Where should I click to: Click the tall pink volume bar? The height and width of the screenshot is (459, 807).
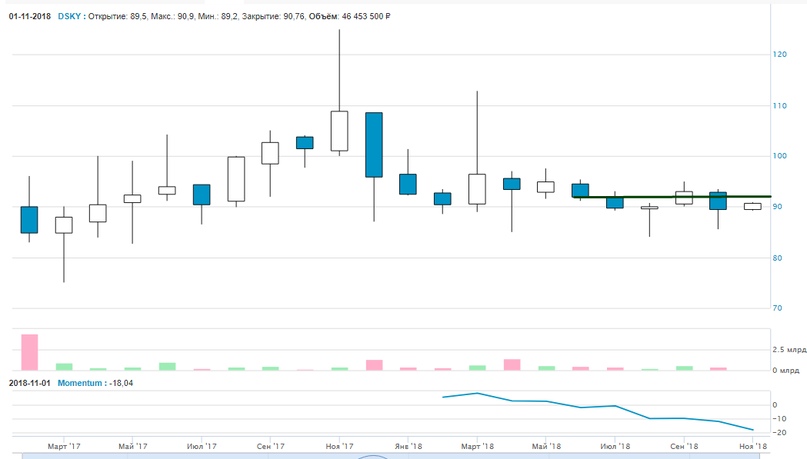pyautogui.click(x=29, y=352)
